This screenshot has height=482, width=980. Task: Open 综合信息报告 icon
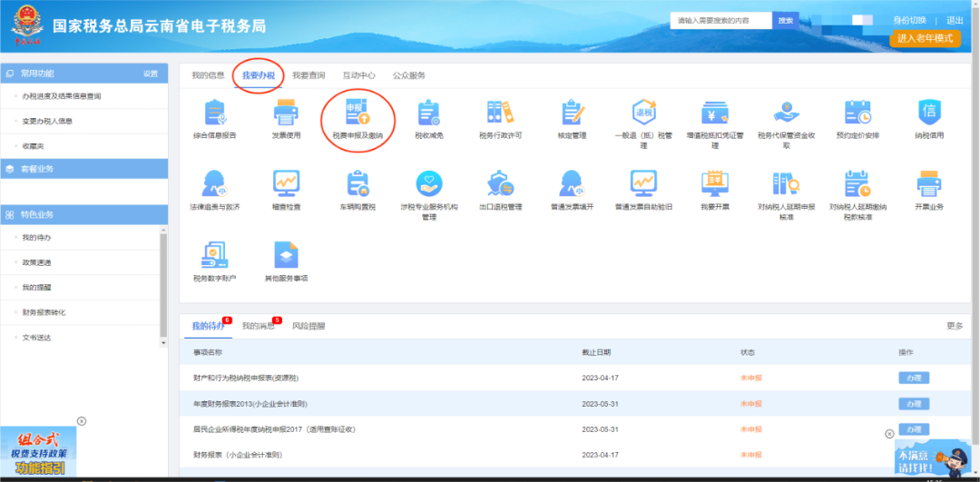[215, 113]
